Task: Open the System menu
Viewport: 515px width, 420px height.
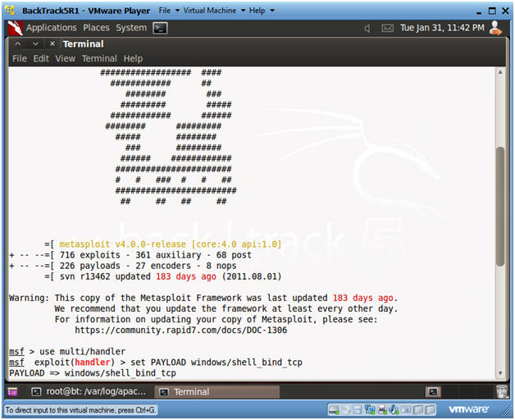Action: (x=131, y=28)
